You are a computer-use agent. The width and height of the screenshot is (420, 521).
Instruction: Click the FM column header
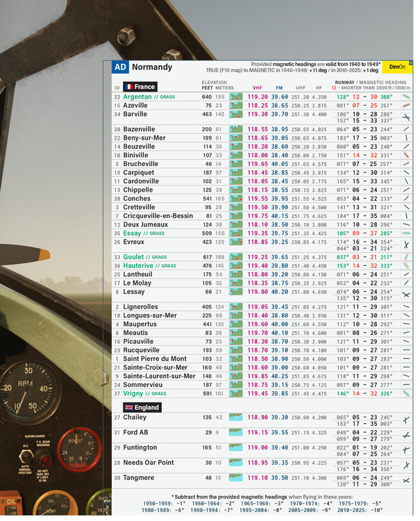(279, 88)
